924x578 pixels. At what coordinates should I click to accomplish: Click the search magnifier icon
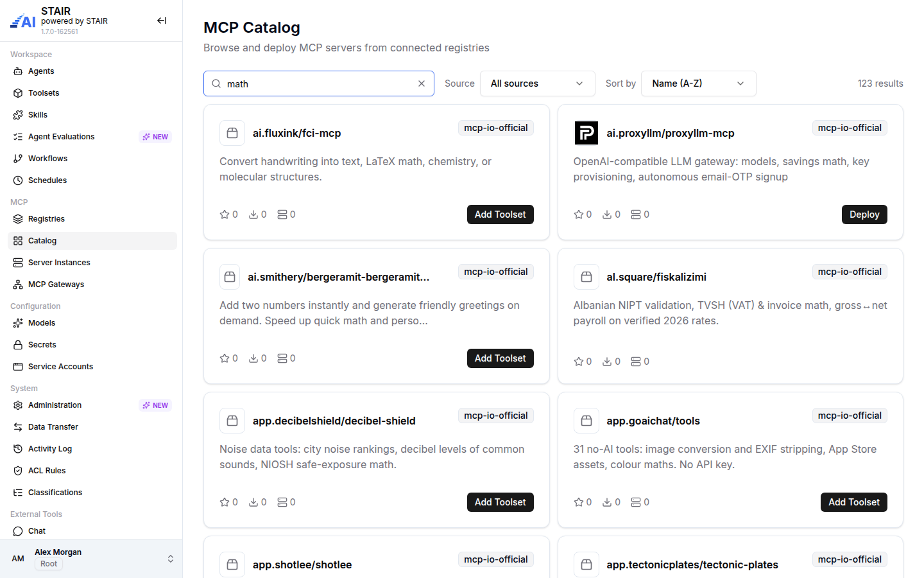(216, 83)
